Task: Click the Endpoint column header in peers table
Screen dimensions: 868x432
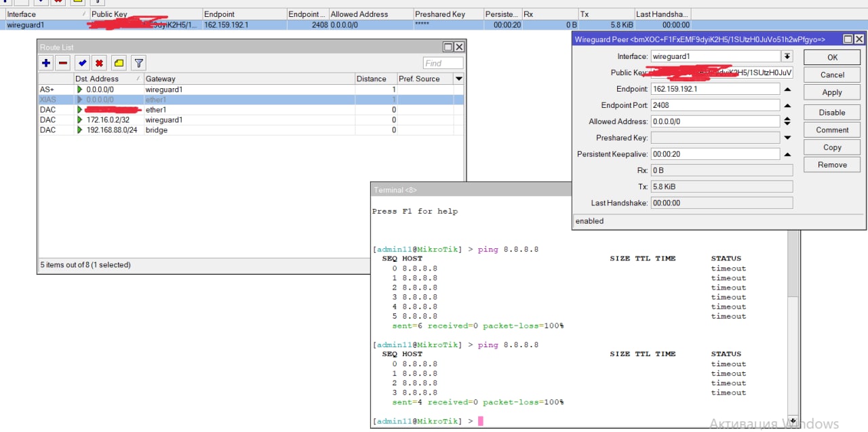Action: (244, 14)
